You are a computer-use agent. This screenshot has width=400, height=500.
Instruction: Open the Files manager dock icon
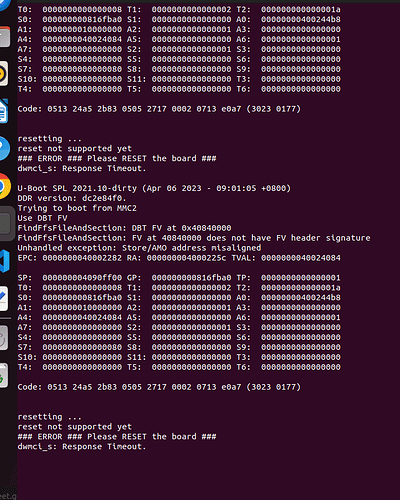pos(5,36)
